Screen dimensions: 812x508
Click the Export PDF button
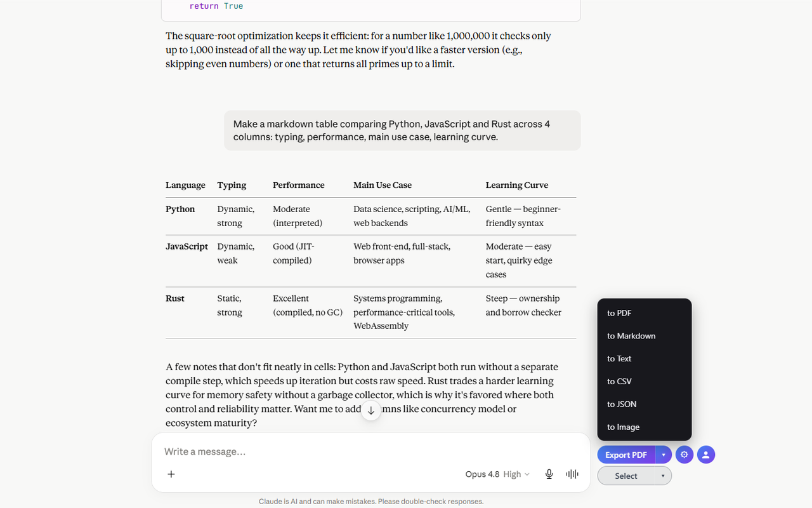click(x=626, y=455)
